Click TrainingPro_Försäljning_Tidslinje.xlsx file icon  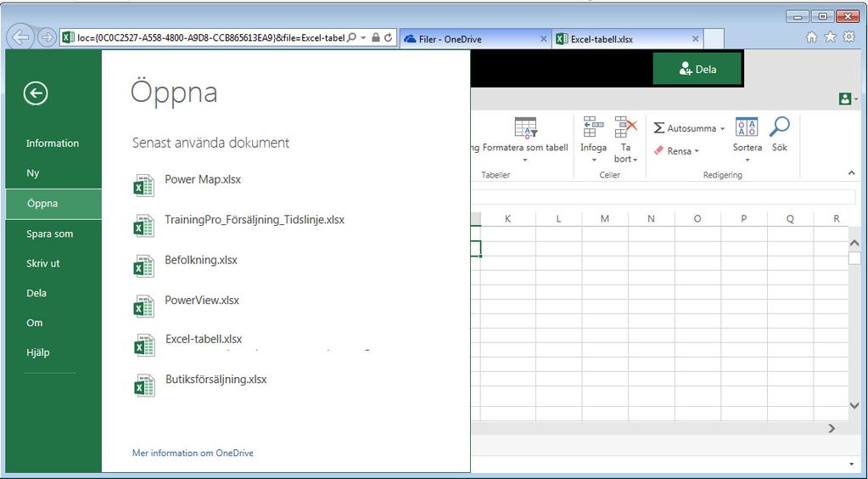(144, 226)
